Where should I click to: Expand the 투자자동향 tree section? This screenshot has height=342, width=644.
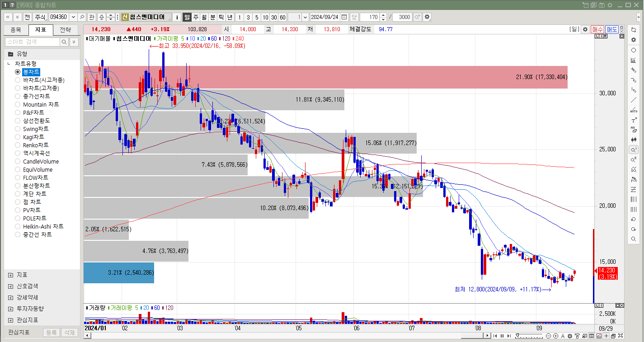click(10, 309)
